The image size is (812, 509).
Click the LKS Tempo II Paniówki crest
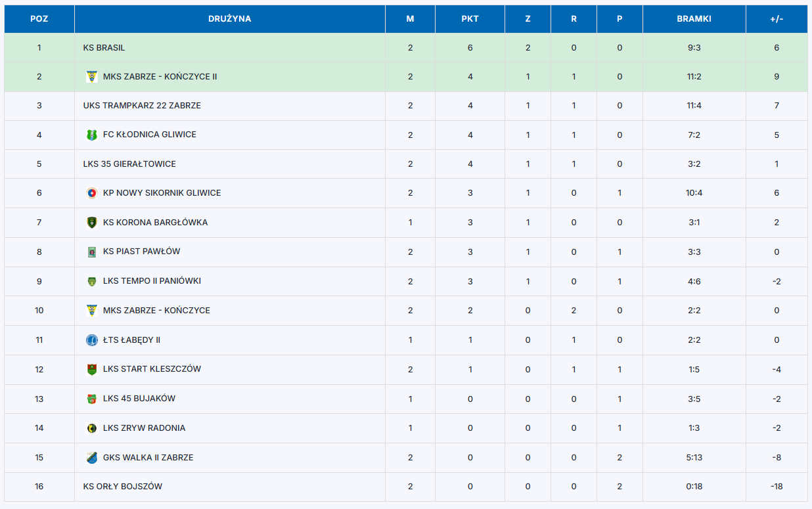click(92, 281)
